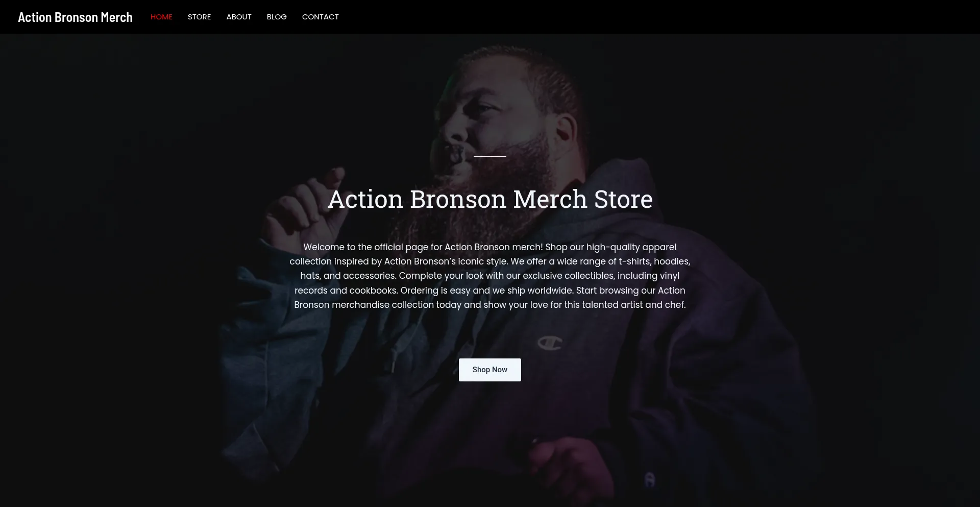The image size is (980, 507).
Task: Click the welcome paragraph's first line
Action: click(x=490, y=247)
